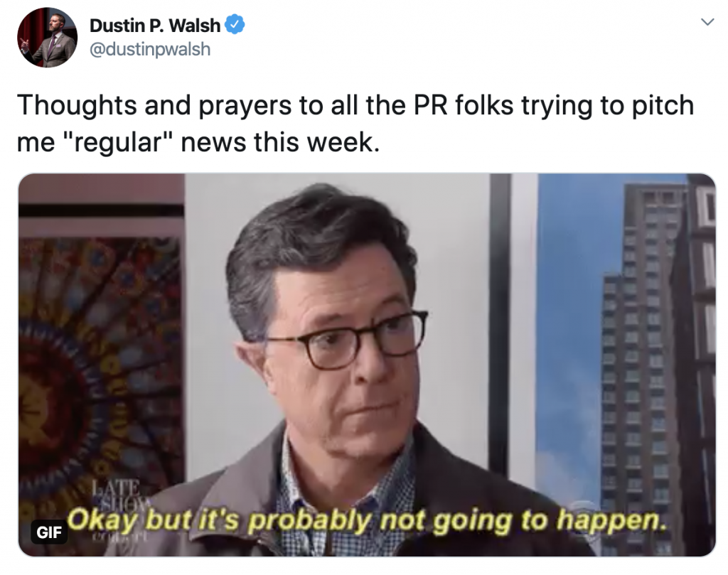
Task: Open the @dustinpwalsh handle link
Action: tap(149, 49)
